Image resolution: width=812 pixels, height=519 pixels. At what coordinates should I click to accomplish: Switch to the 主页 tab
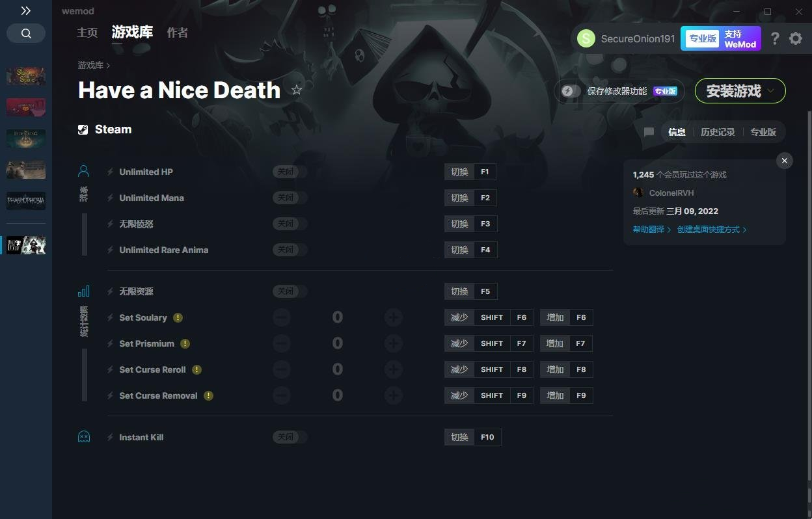(x=87, y=33)
